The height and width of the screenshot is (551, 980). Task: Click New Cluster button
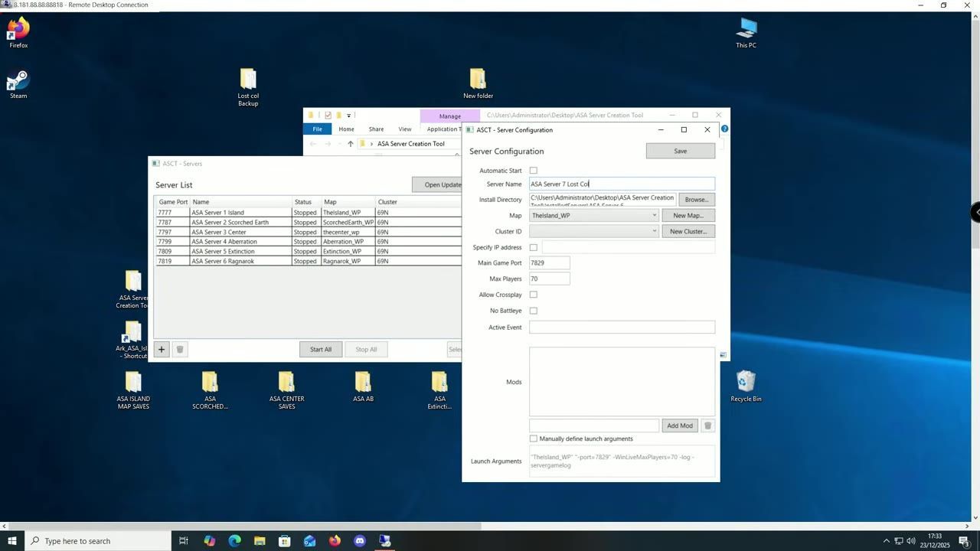coord(688,231)
